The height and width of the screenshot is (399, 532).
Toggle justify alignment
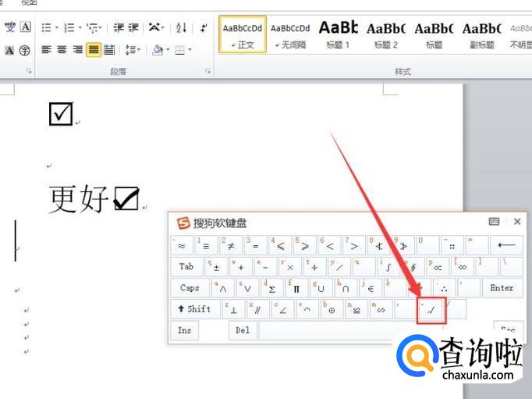(x=94, y=50)
